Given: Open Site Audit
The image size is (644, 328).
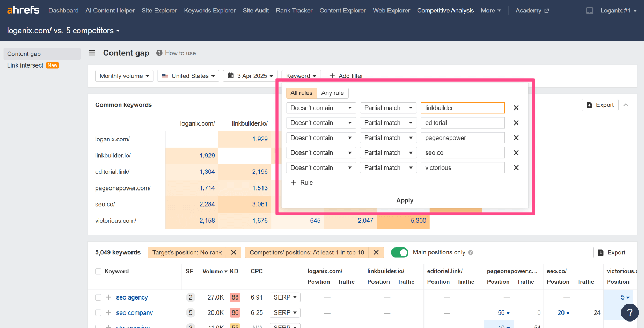Looking at the screenshot, I should (x=256, y=10).
